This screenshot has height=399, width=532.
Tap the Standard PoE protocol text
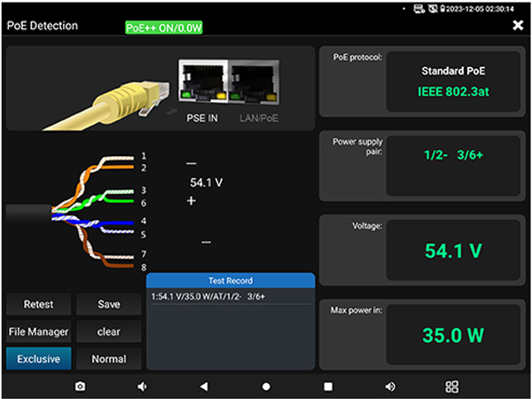453,71
